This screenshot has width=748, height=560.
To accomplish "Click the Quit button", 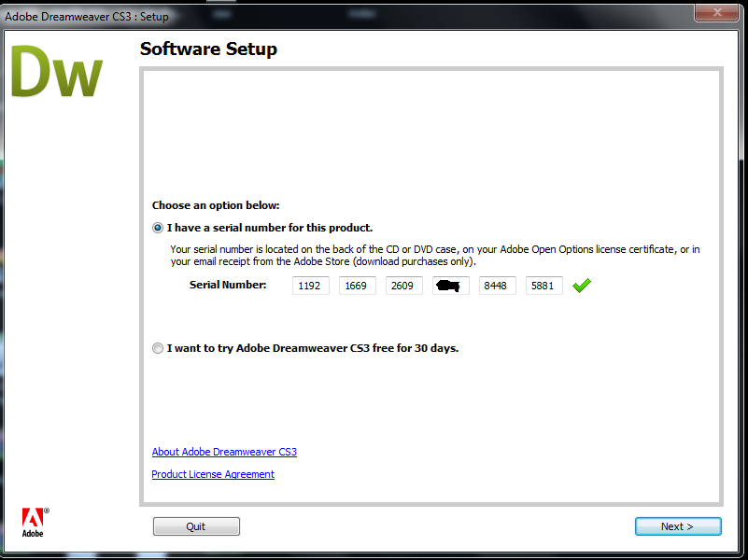I will 196,526.
